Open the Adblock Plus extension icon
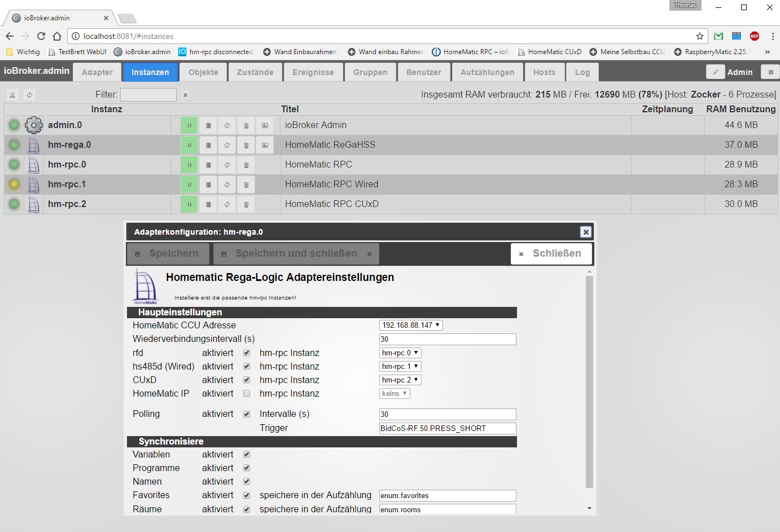Screen dimensions: 780x532 [x=755, y=36]
